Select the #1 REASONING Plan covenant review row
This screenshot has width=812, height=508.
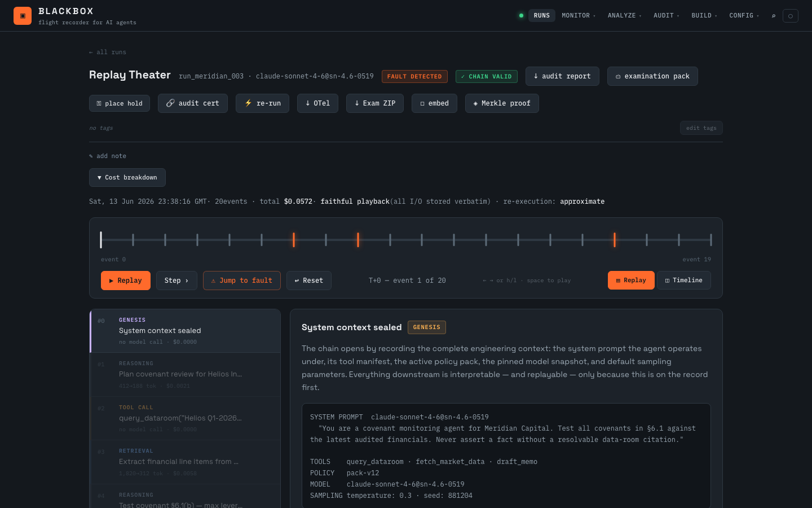pyautogui.click(x=186, y=375)
